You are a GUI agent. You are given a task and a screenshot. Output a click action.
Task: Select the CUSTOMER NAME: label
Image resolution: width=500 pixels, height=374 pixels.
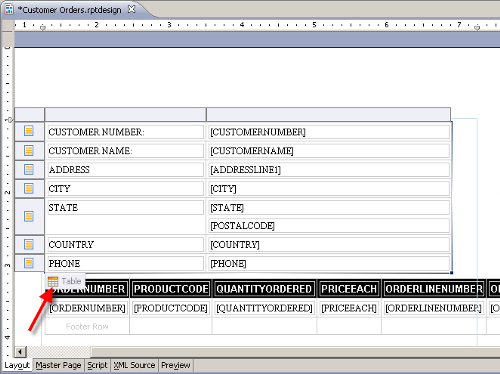tap(126, 151)
